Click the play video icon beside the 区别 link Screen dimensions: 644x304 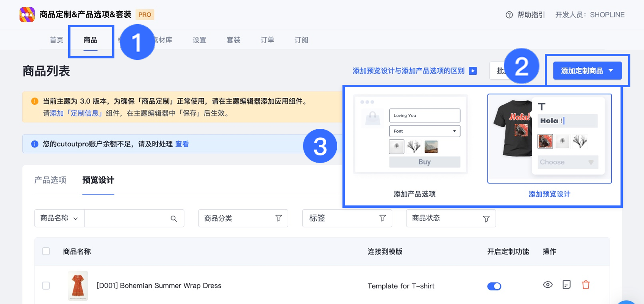473,71
